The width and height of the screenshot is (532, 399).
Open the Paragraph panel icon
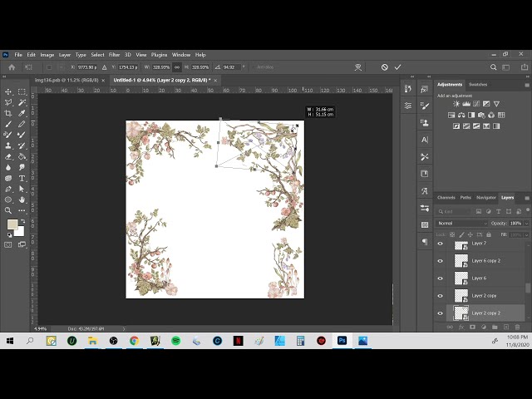[x=425, y=242]
